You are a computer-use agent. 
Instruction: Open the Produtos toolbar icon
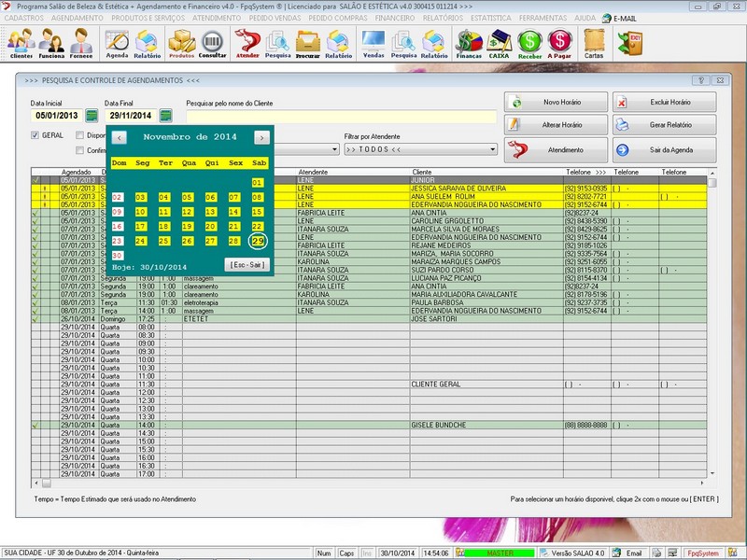click(181, 42)
